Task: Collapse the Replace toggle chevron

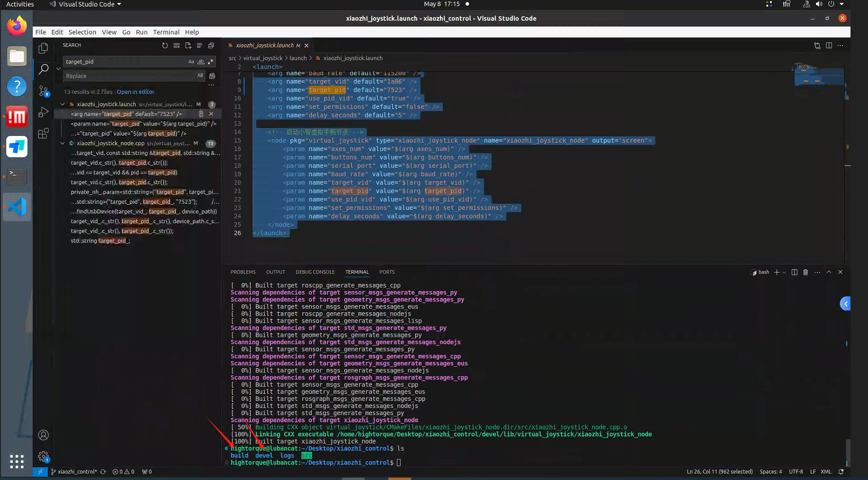Action: click(x=58, y=69)
